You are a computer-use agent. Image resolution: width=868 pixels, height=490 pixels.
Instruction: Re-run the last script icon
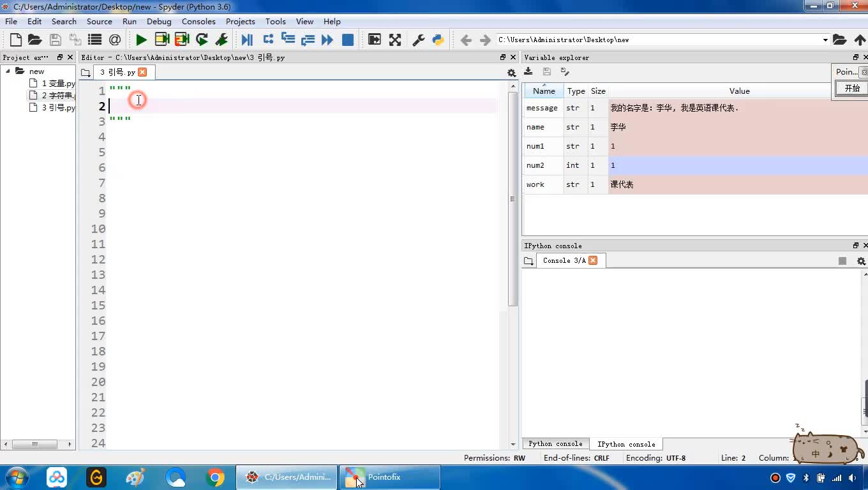click(x=202, y=40)
